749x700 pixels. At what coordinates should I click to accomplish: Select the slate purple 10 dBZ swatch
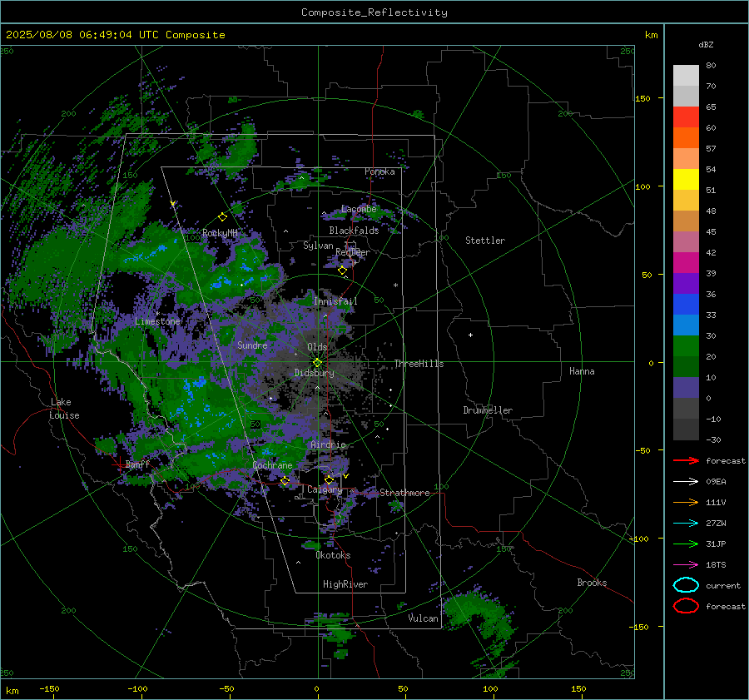point(686,388)
